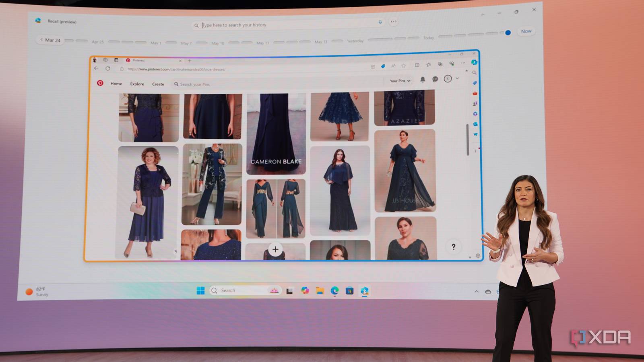Click the voice search microphone in Recall

click(x=380, y=22)
